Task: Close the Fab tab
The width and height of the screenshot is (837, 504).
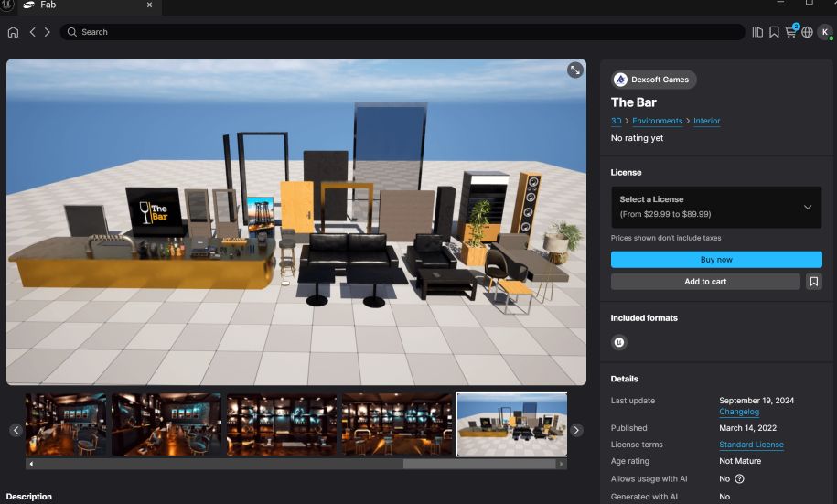Action: [x=149, y=5]
